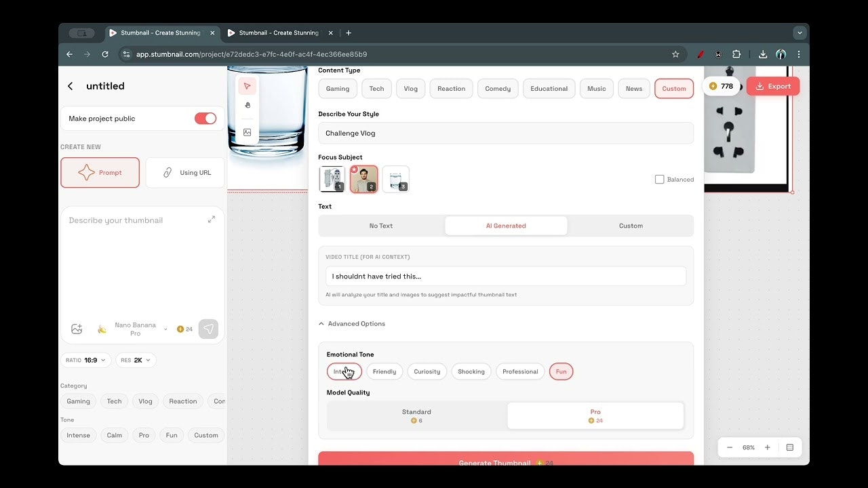
Task: Switch to No Text tab
Action: click(381, 226)
